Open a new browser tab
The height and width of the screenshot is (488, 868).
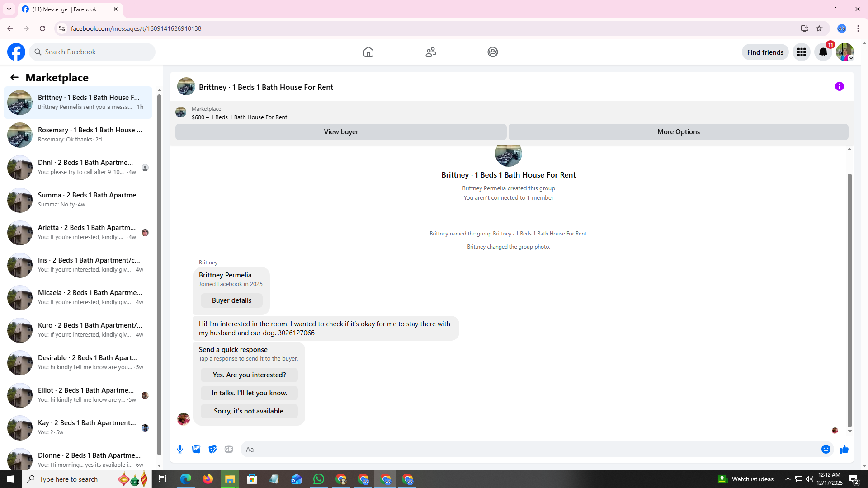[x=132, y=9]
